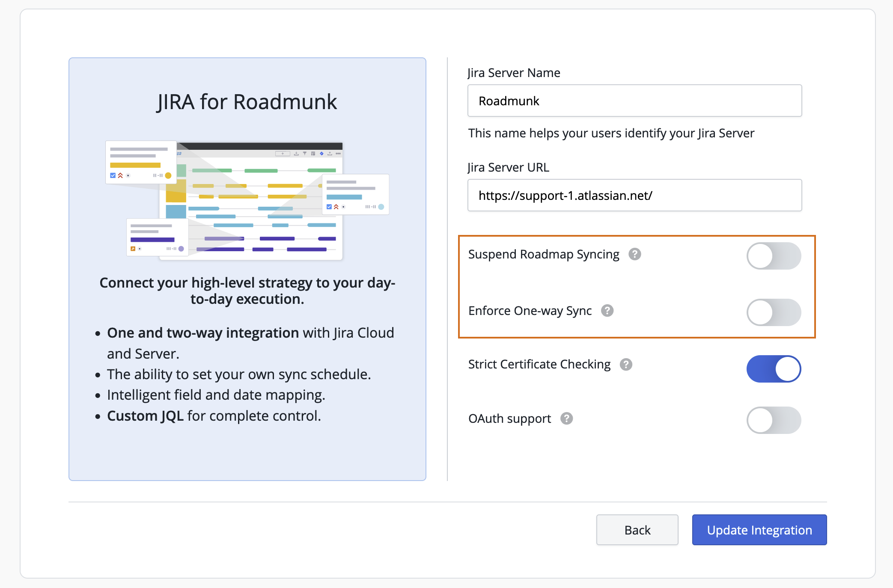The width and height of the screenshot is (893, 588).
Task: Click help icon beside Suspend Roadmap Syncing
Action: pyautogui.click(x=634, y=254)
